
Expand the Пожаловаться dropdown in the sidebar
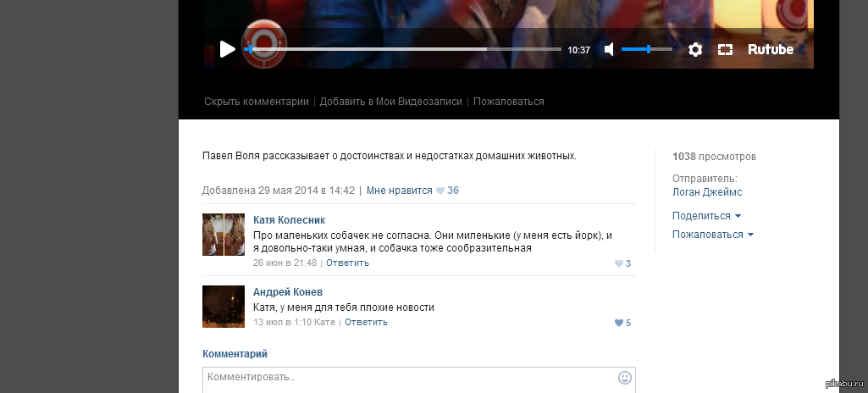pos(713,235)
